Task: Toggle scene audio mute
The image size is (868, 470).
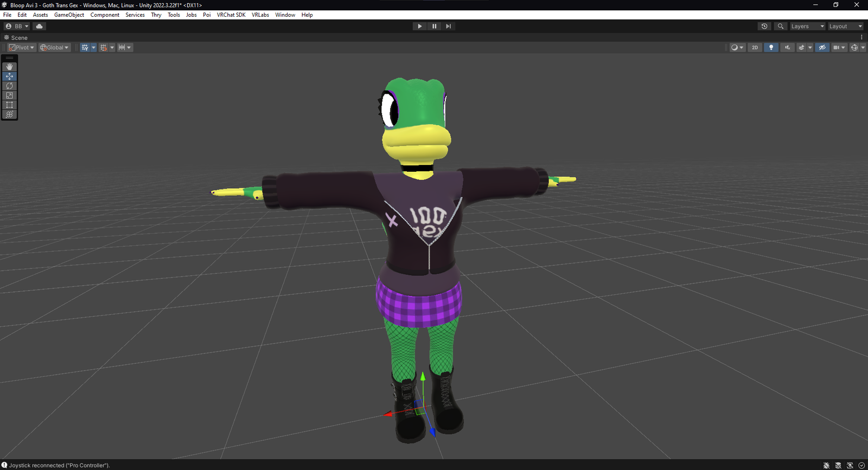Action: coord(787,48)
